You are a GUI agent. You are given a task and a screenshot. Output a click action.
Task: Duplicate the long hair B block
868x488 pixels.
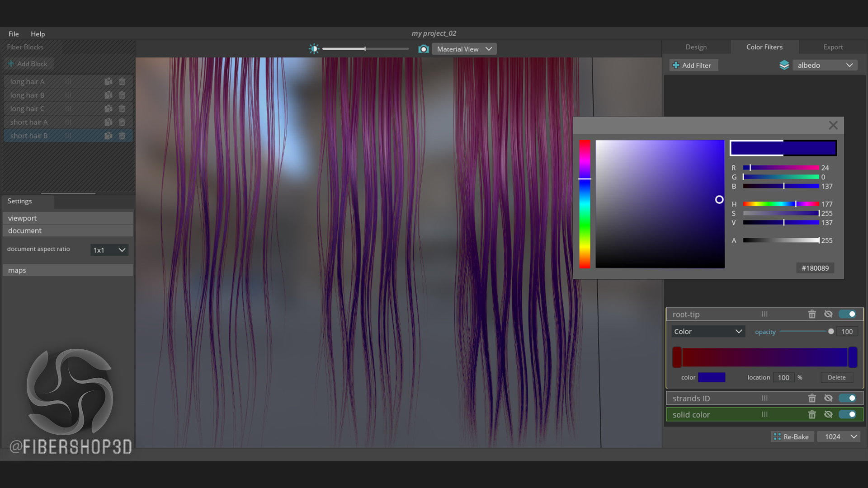click(108, 95)
